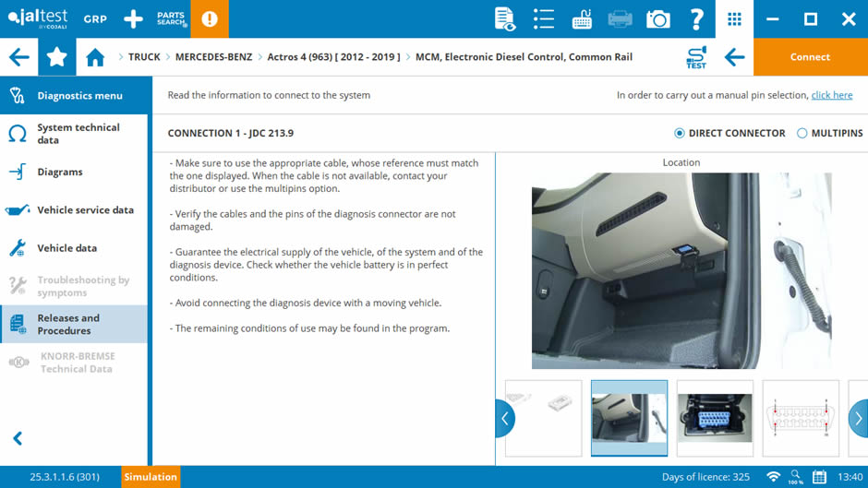Open the on-screen keyboard icon

[582, 18]
